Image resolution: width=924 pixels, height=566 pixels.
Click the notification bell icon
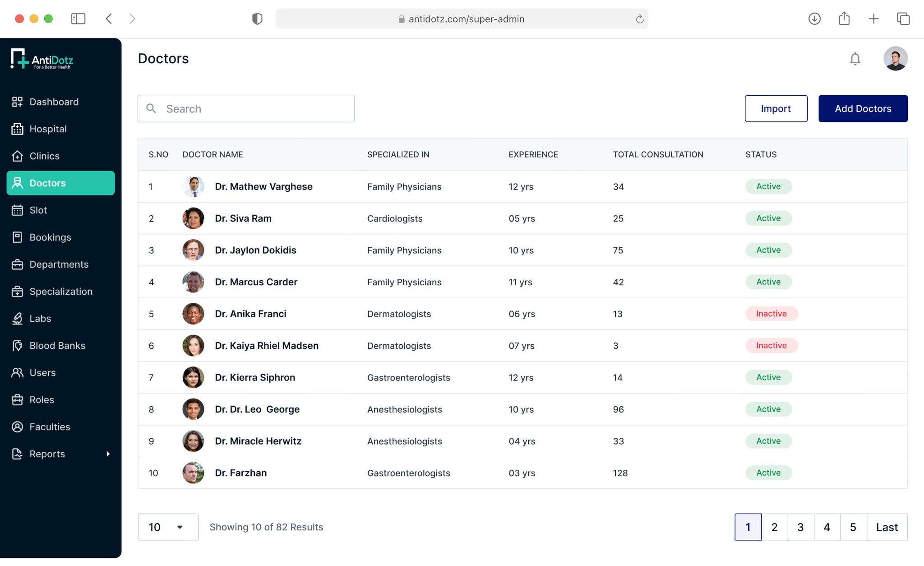tap(855, 59)
